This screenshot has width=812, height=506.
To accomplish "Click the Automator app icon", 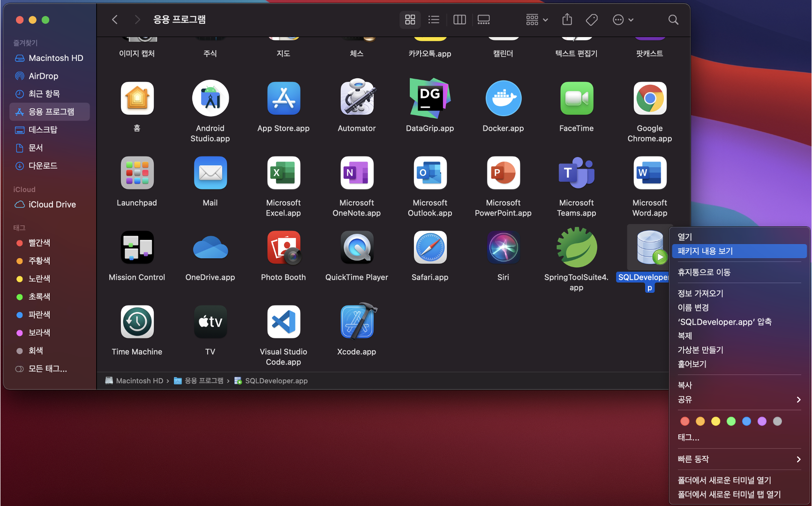I will click(357, 97).
